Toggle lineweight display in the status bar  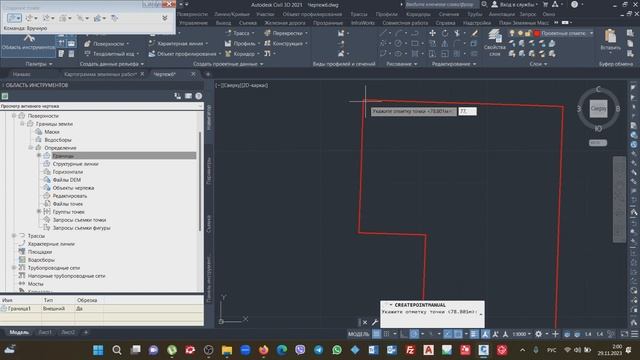pyautogui.click(x=474, y=334)
